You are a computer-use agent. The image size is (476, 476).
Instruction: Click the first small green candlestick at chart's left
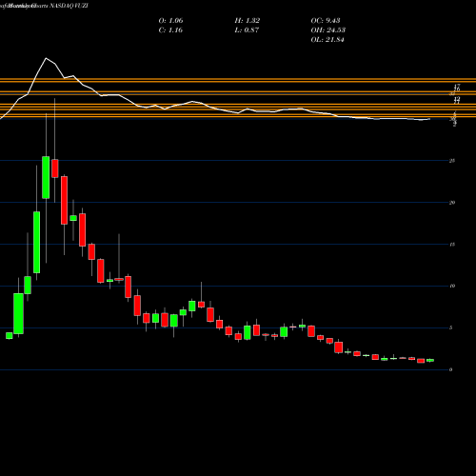click(x=10, y=336)
